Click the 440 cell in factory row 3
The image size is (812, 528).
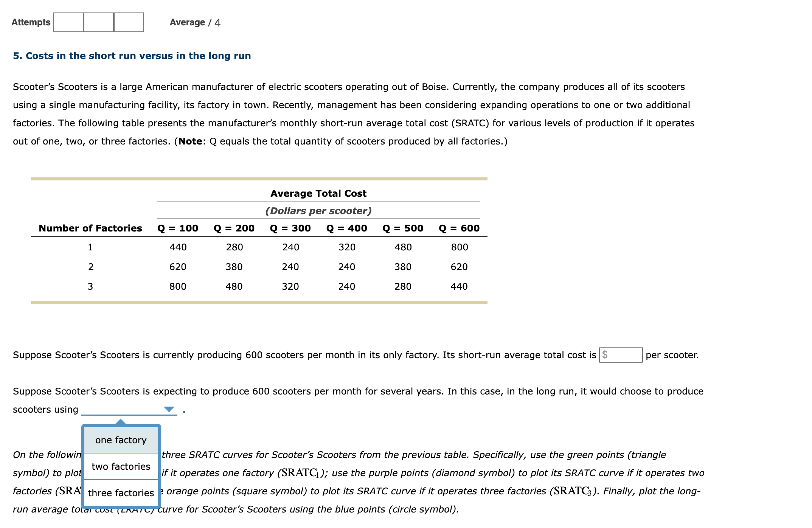point(459,286)
